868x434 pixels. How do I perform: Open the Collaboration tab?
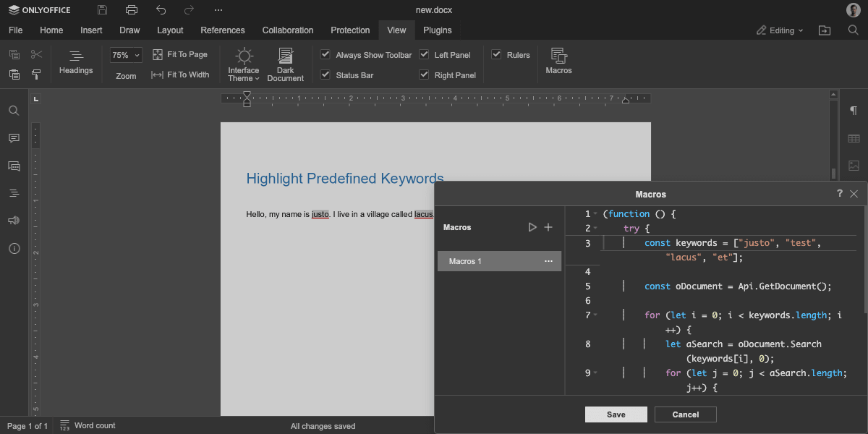pos(288,30)
